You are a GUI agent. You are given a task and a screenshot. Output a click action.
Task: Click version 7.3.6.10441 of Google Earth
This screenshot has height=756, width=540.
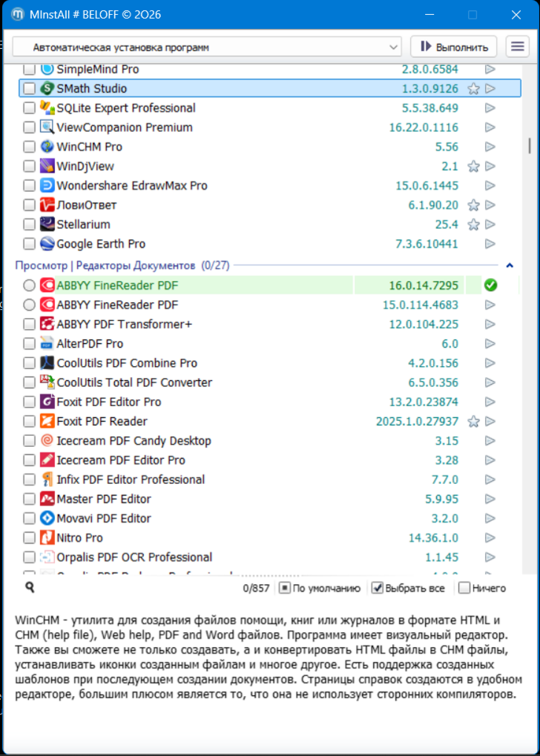[x=427, y=244]
